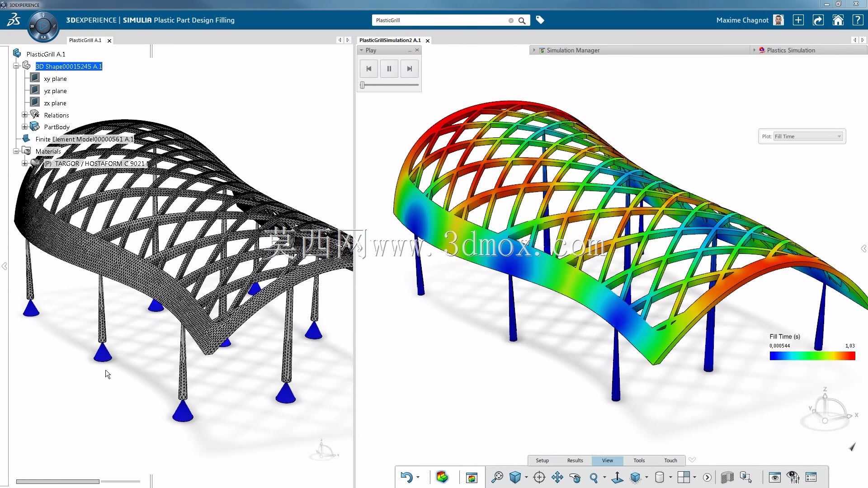The width and height of the screenshot is (868, 488).
Task: Open the 3DEXPERIENCE compass
Action: pos(43,26)
